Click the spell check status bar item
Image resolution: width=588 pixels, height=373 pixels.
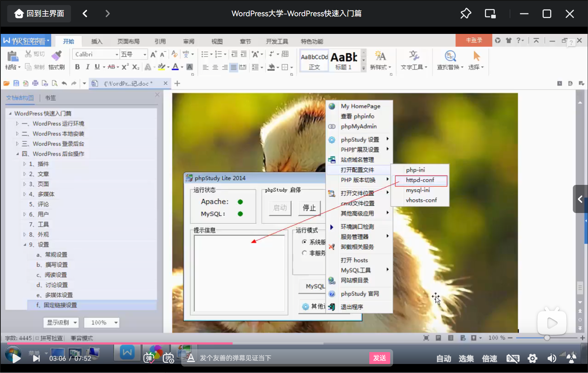click(x=49, y=338)
